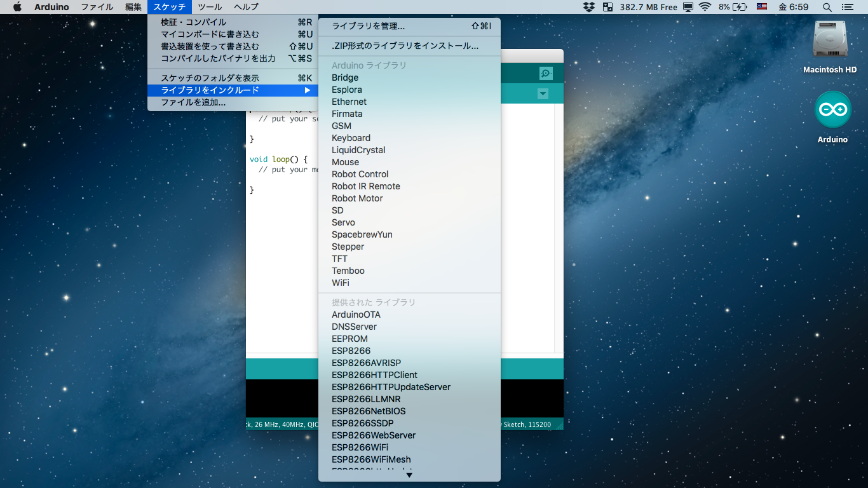Include the DNSServer library
The width and height of the screenshot is (868, 488).
tap(409, 327)
